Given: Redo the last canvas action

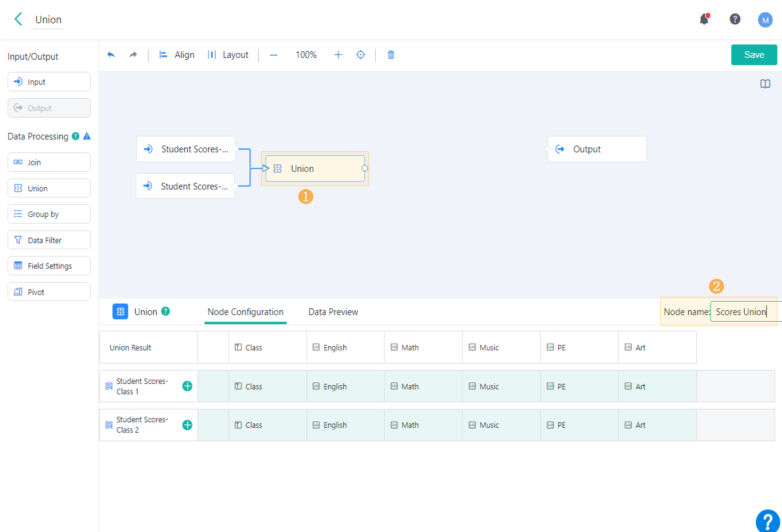Looking at the screenshot, I should click(133, 54).
